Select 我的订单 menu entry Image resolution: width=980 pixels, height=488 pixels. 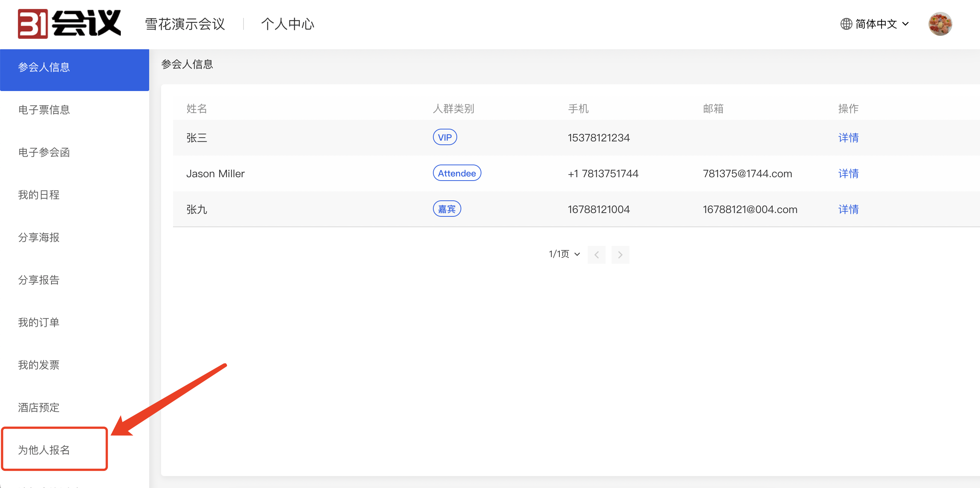click(x=39, y=322)
